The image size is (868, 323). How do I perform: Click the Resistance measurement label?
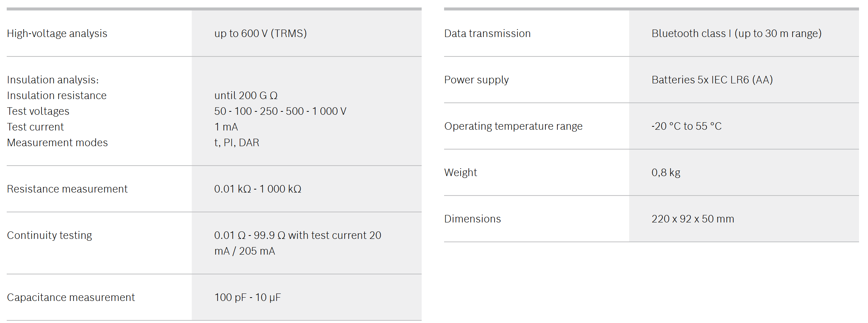tap(67, 189)
